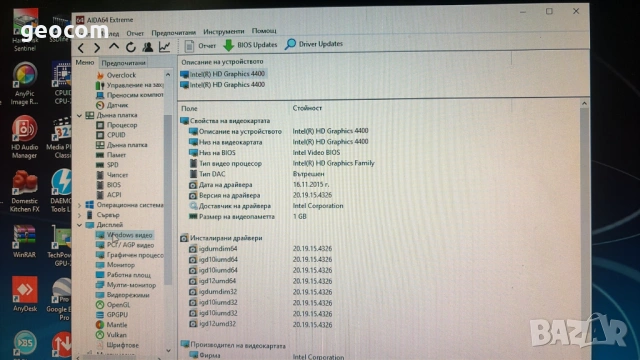Select OpenGL tree item
640x360 pixels.
click(x=113, y=305)
